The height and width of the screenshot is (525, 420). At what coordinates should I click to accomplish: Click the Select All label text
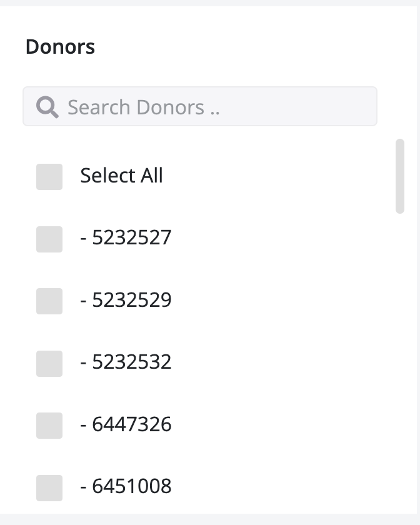[x=121, y=176]
